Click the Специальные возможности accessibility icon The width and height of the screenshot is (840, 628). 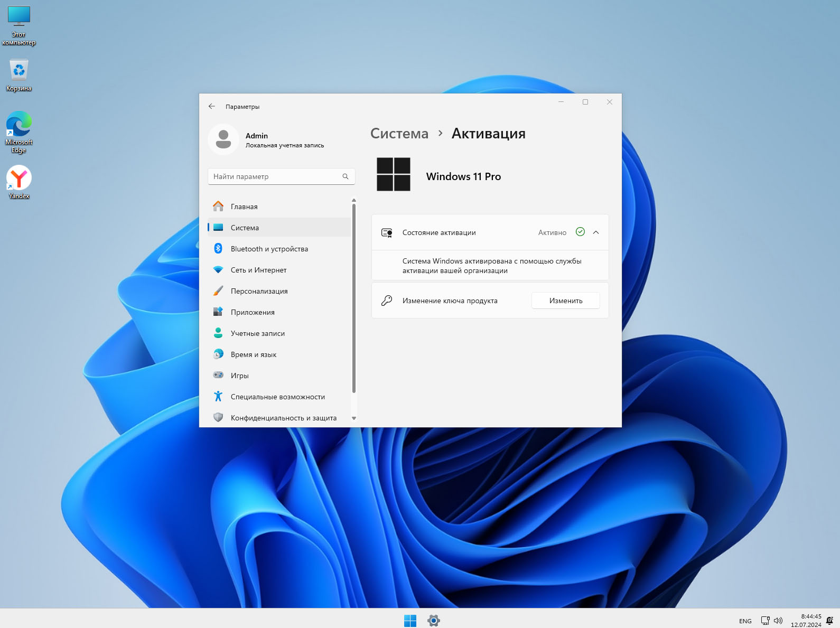point(218,396)
